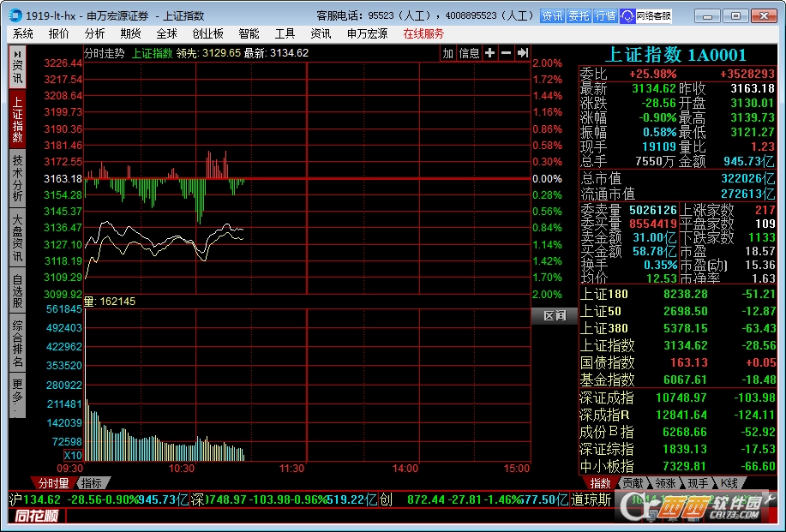786x532 pixels.
Task: Open the 系统 menu
Action: pyautogui.click(x=22, y=34)
